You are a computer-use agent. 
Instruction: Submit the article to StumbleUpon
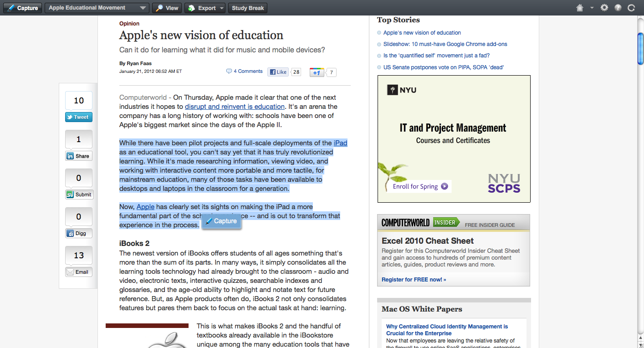click(x=79, y=194)
